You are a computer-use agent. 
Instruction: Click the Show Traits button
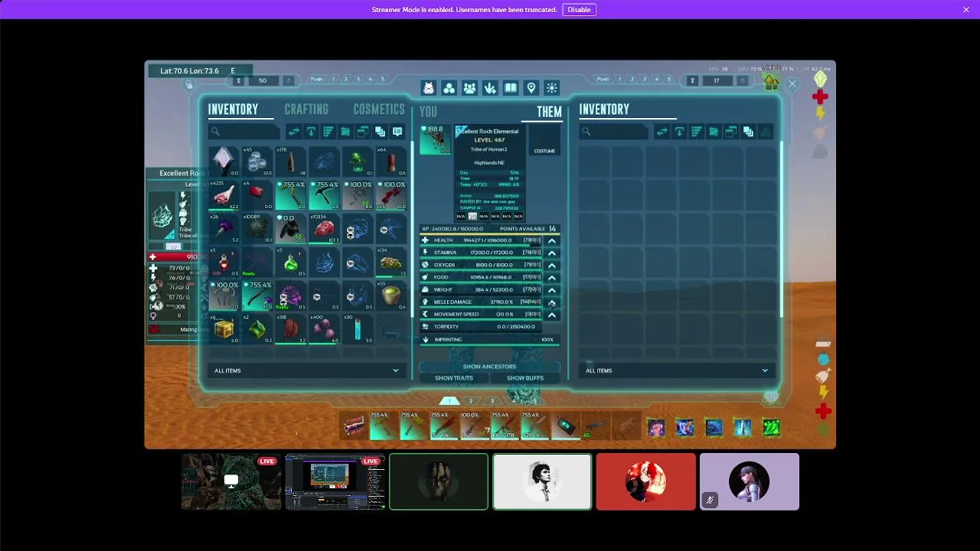pyautogui.click(x=454, y=378)
